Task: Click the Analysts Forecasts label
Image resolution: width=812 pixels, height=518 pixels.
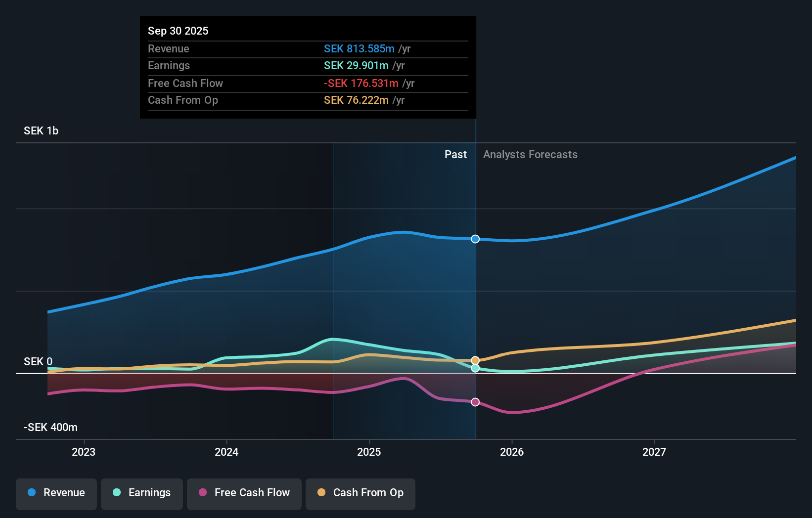Action: coord(530,154)
